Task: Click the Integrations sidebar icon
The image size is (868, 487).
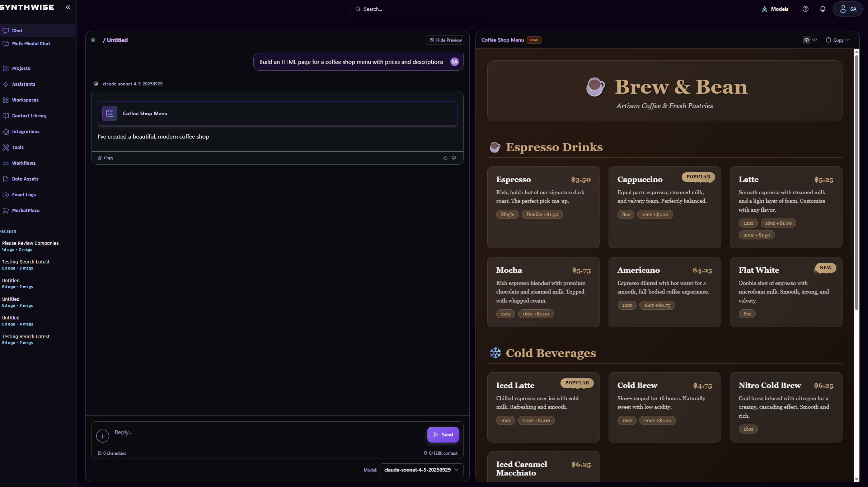Action: (6, 131)
